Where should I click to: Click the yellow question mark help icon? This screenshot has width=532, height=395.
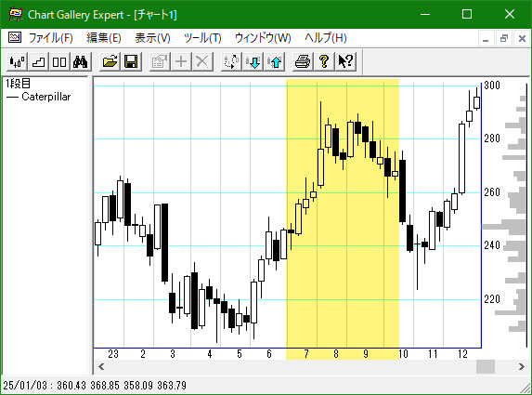click(x=324, y=62)
